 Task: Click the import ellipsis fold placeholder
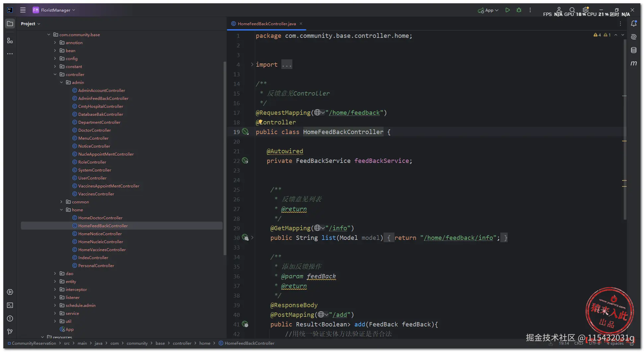pos(287,64)
